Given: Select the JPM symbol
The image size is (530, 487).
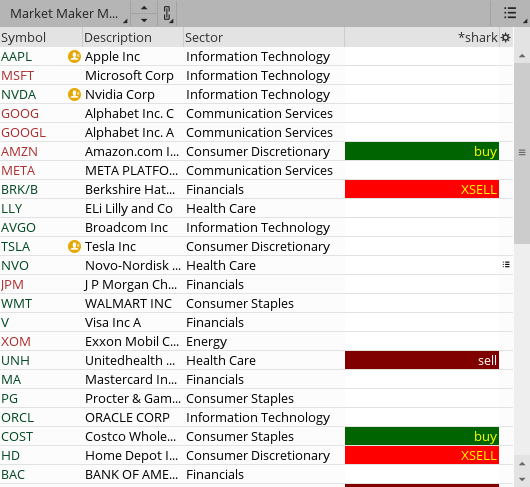Looking at the screenshot, I should point(12,285).
